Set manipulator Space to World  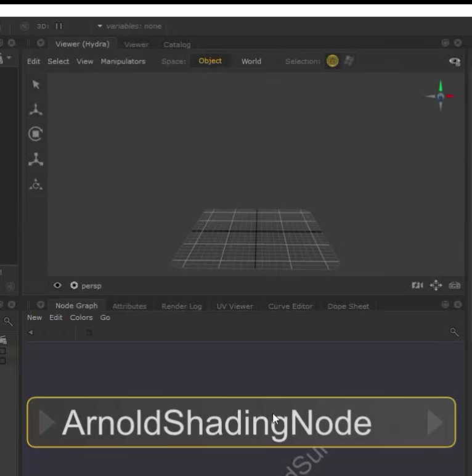pos(251,61)
